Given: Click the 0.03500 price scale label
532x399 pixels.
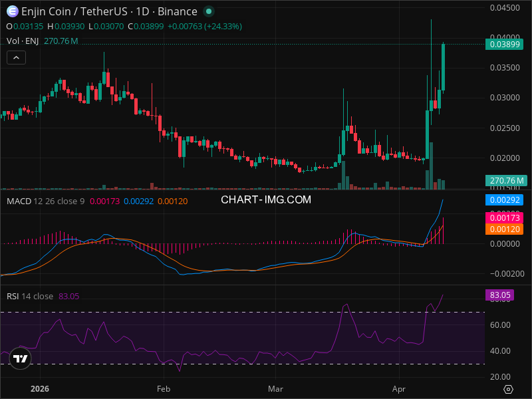Looking at the screenshot, I should (505, 68).
